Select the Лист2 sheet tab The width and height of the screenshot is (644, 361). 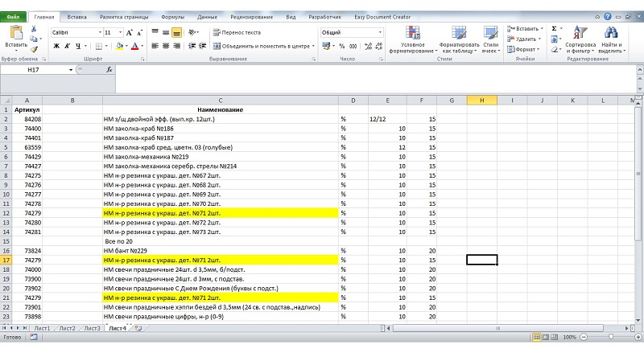point(67,328)
